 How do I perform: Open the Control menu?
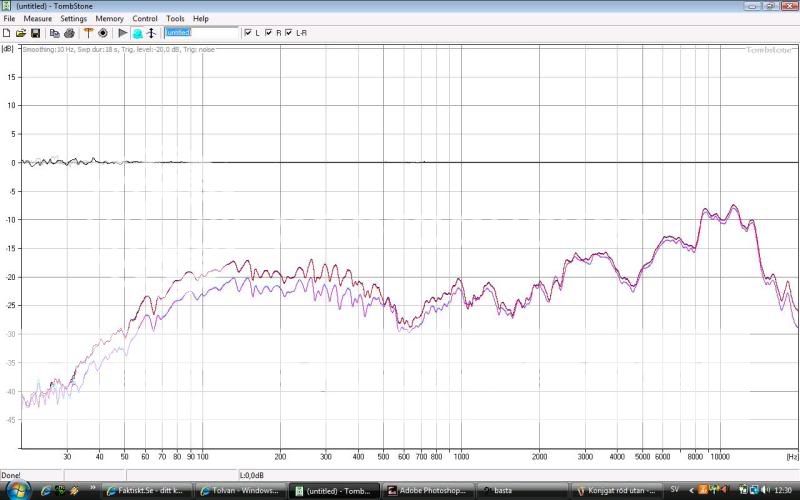click(145, 19)
